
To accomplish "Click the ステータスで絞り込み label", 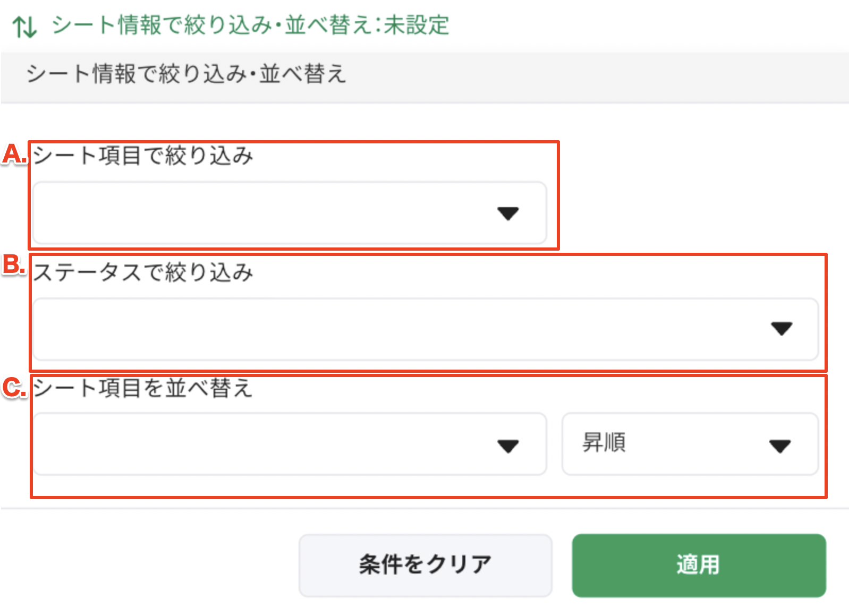I will (143, 272).
